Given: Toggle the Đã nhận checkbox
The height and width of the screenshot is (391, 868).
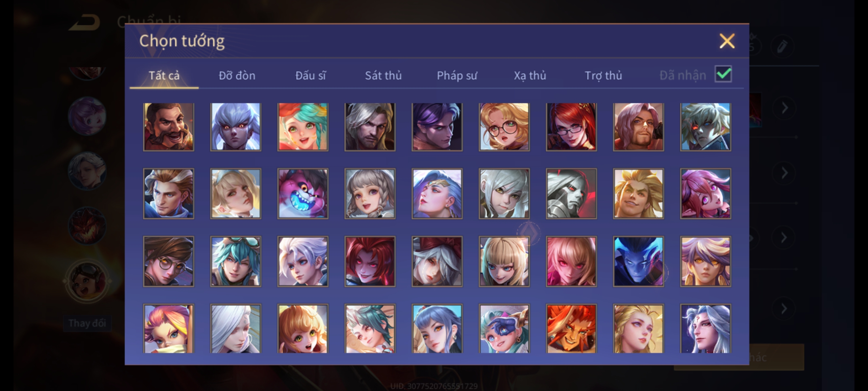Looking at the screenshot, I should pyautogui.click(x=723, y=74).
